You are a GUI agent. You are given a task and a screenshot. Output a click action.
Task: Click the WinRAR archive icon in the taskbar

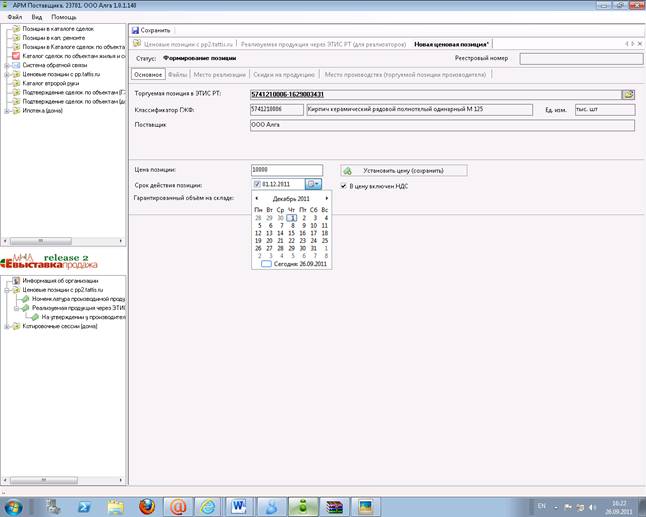pyautogui.click(x=335, y=507)
